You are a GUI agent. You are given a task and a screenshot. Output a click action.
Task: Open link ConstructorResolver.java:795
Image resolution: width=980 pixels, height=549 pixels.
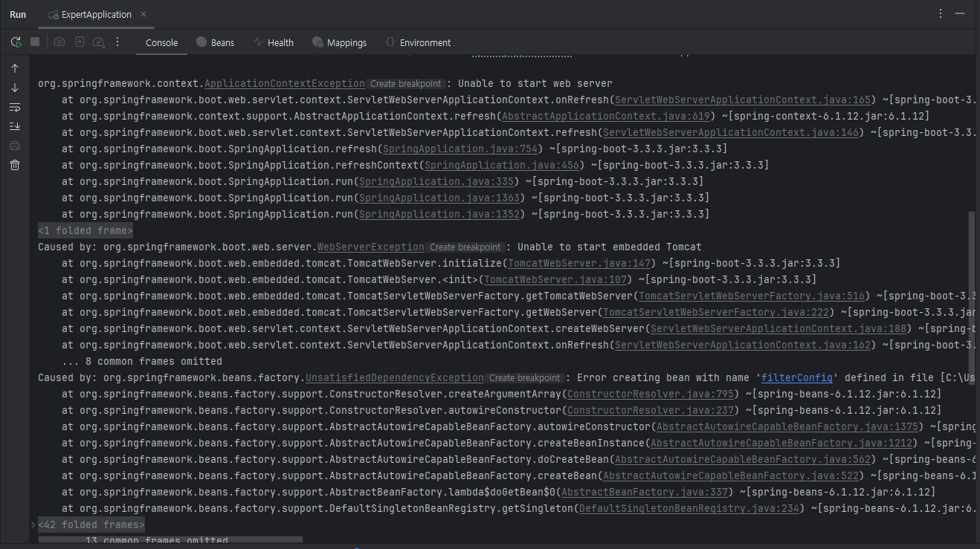650,394
